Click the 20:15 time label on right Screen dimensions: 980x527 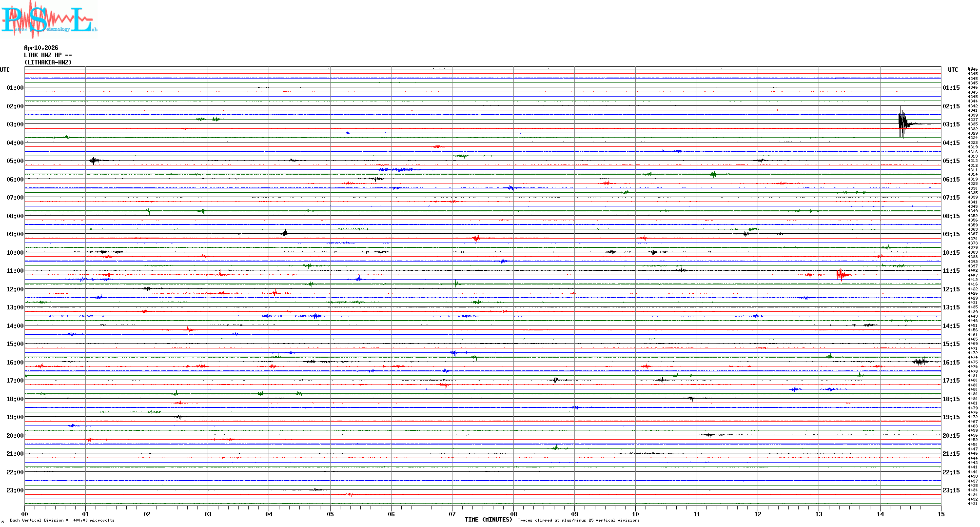point(951,436)
